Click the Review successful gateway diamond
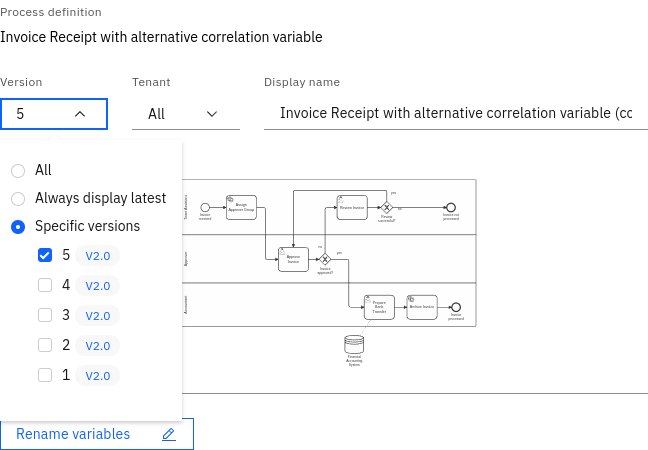 pyautogui.click(x=387, y=207)
